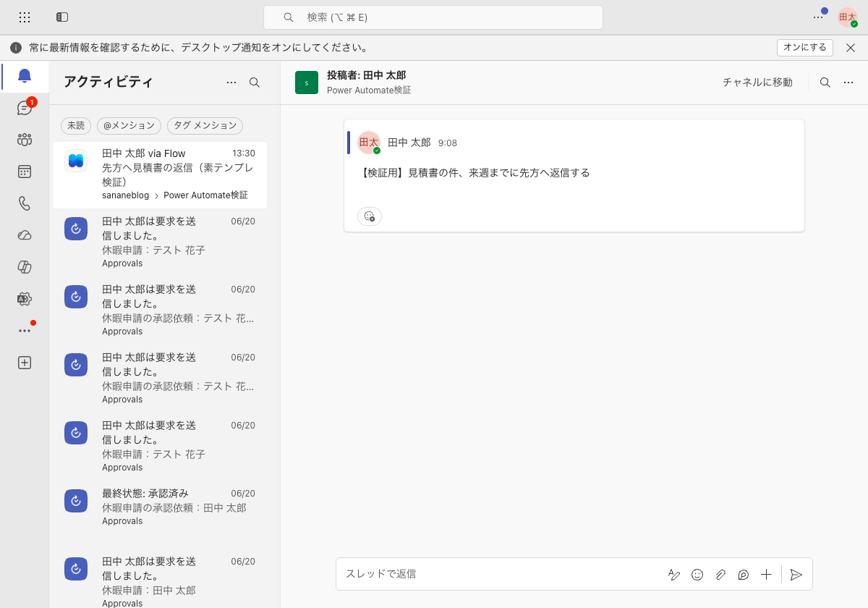Viewport: 868px width, 608px height.
Task: Click チャネルに移動 button
Action: point(757,83)
